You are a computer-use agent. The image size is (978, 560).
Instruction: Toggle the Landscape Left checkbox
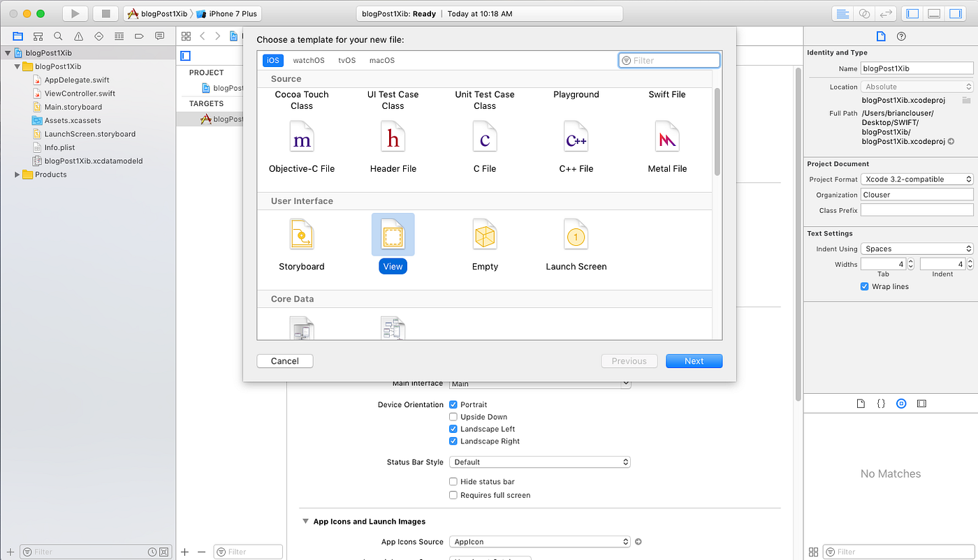tap(453, 429)
